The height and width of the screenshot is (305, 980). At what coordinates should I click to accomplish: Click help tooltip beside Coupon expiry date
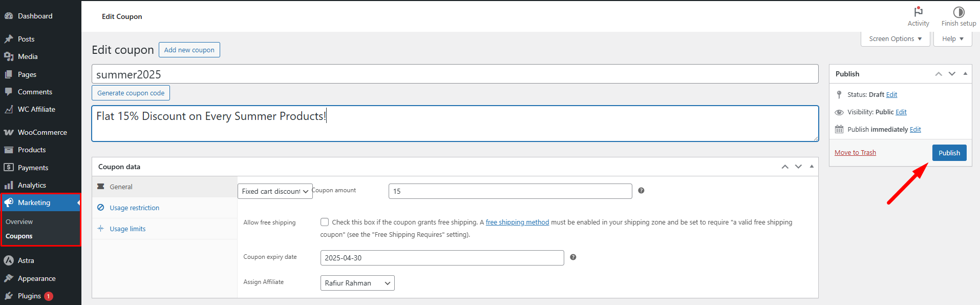[x=573, y=257]
